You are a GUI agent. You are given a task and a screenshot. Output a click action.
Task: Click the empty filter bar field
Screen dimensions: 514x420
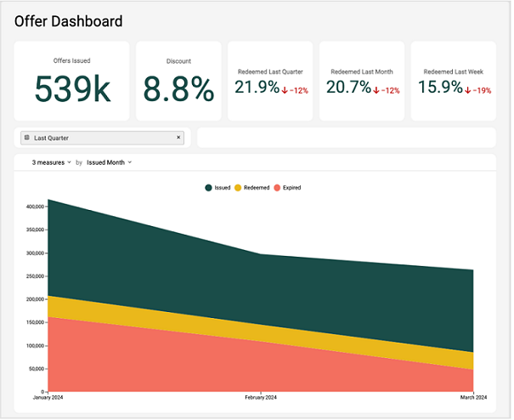[346, 138]
